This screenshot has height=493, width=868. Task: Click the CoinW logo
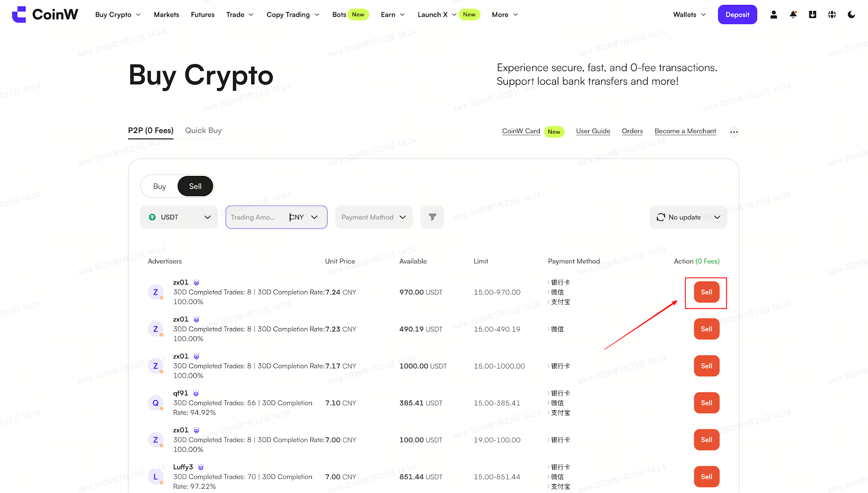[45, 15]
